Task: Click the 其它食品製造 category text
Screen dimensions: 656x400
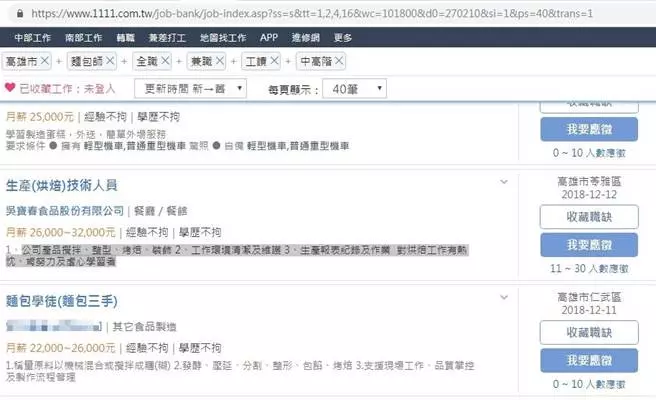Action: tap(144, 326)
